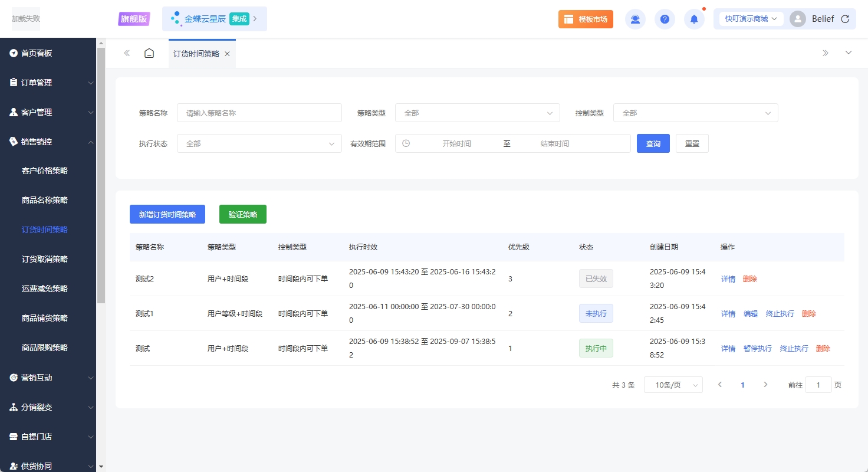Viewport: 868px width, 472px height.
Task: Collapse the 销售销控 menu
Action: tap(48, 142)
